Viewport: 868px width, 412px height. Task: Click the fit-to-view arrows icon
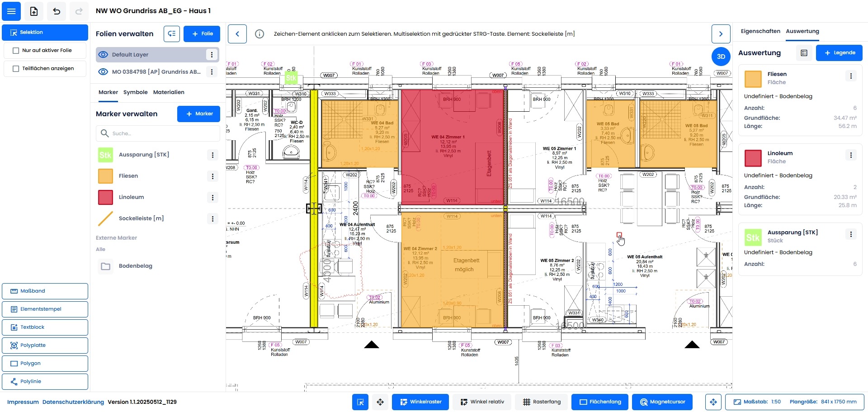(x=713, y=402)
